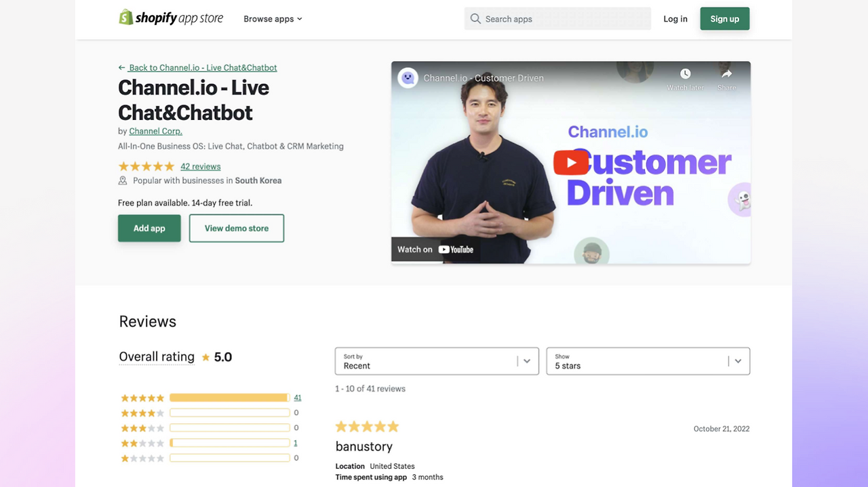Open the Sort by Recent dropdown
The height and width of the screenshot is (487, 868).
pos(437,362)
